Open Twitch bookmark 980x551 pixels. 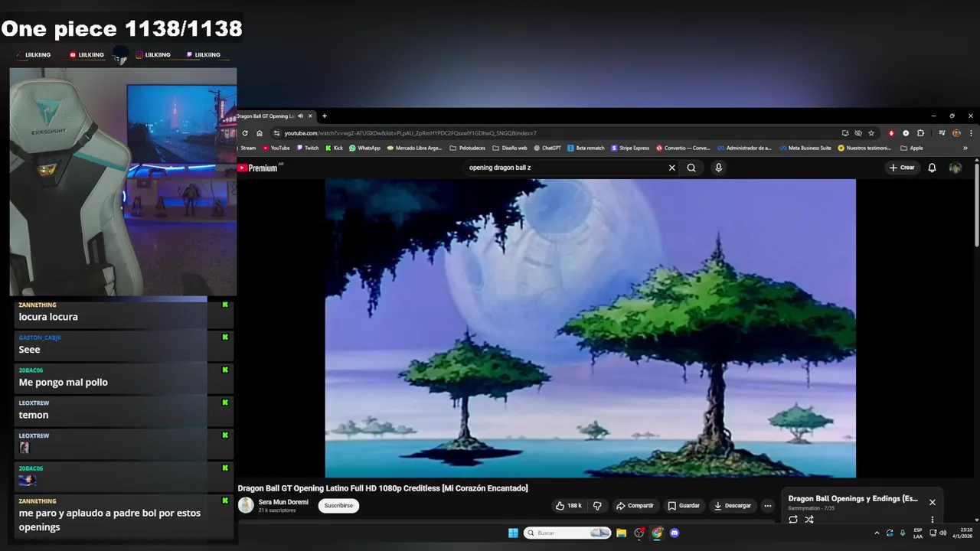click(308, 148)
